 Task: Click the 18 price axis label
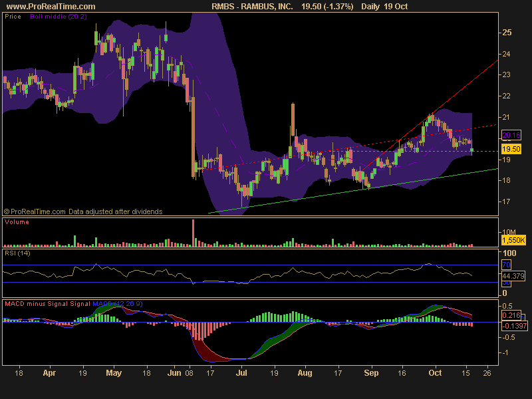tap(506, 180)
